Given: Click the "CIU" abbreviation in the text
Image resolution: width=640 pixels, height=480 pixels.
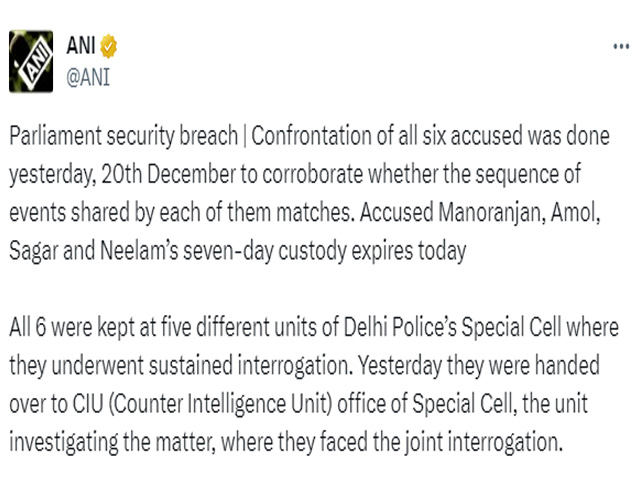Looking at the screenshot, I should pyautogui.click(x=88, y=403).
